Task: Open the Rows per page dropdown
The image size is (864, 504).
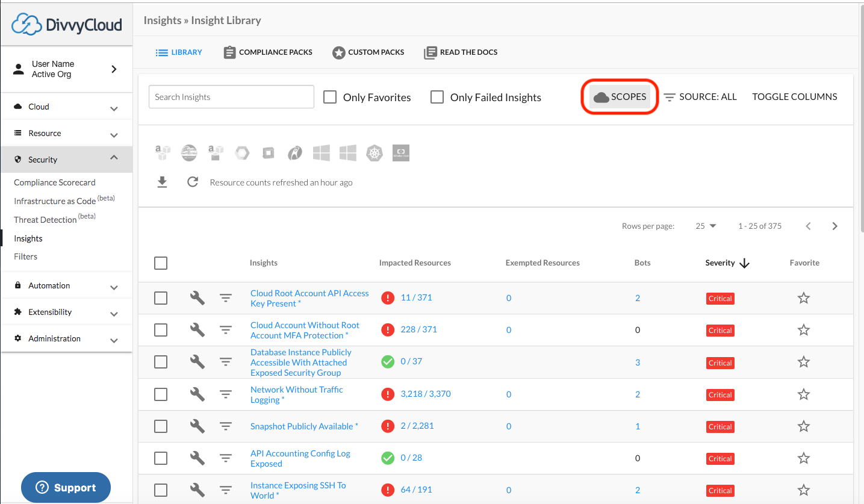Action: (x=706, y=226)
